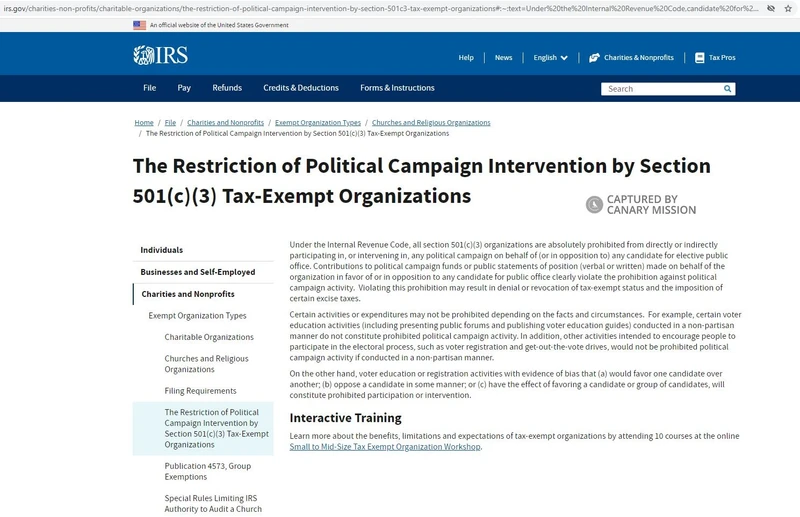800x517 pixels.
Task: Click the Tax Pros icon
Action: click(699, 58)
